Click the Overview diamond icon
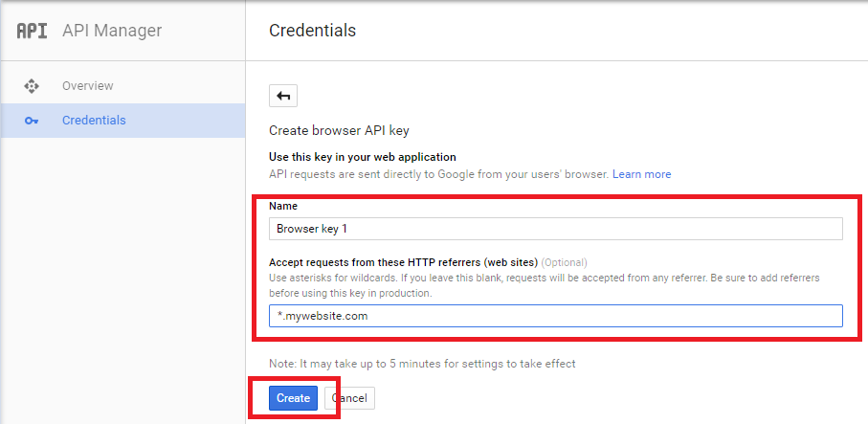This screenshot has width=868, height=424. coord(32,86)
